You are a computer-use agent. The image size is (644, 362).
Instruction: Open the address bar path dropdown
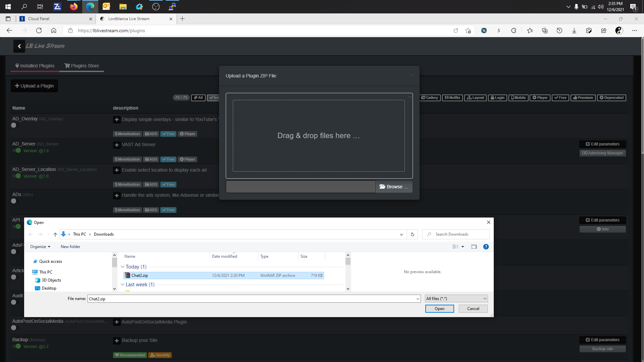point(401,234)
